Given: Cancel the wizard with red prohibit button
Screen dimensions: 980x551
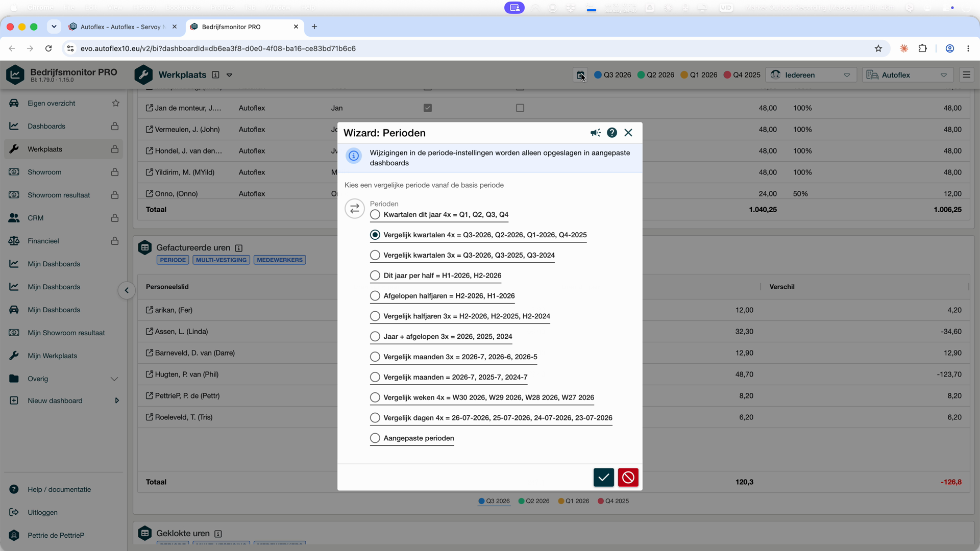Looking at the screenshot, I should click(x=628, y=478).
